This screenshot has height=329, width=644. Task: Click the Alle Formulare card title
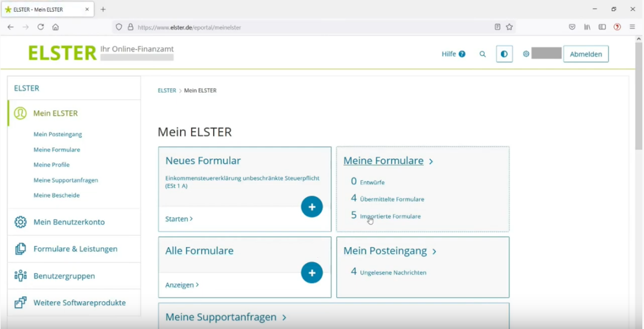[199, 251]
